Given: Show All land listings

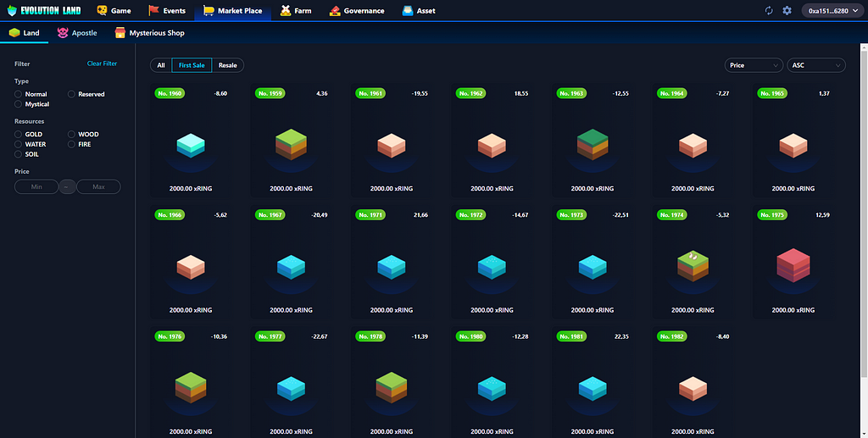Looking at the screenshot, I should [x=161, y=65].
